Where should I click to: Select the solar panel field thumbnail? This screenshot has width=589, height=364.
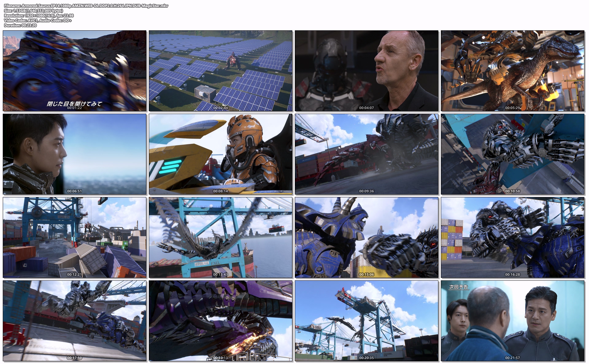click(221, 70)
